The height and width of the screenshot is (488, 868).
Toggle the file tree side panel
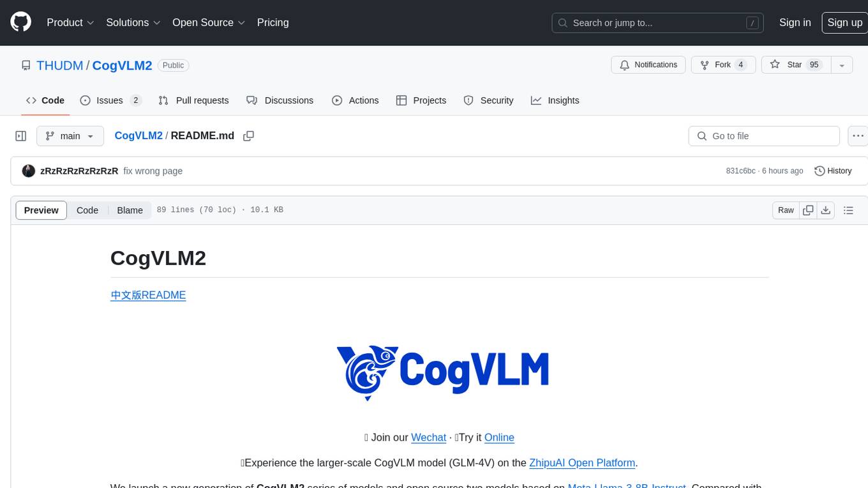coord(21,136)
